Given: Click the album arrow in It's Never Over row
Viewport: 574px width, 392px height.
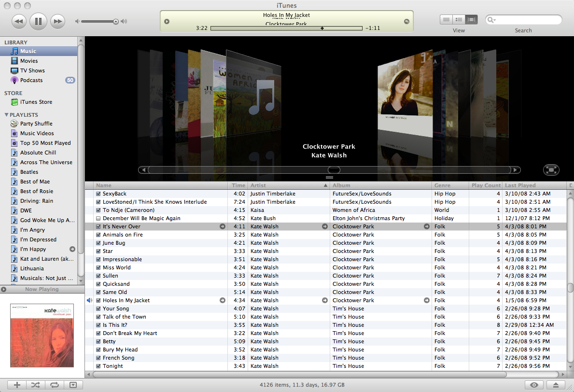Looking at the screenshot, I should pos(426,226).
